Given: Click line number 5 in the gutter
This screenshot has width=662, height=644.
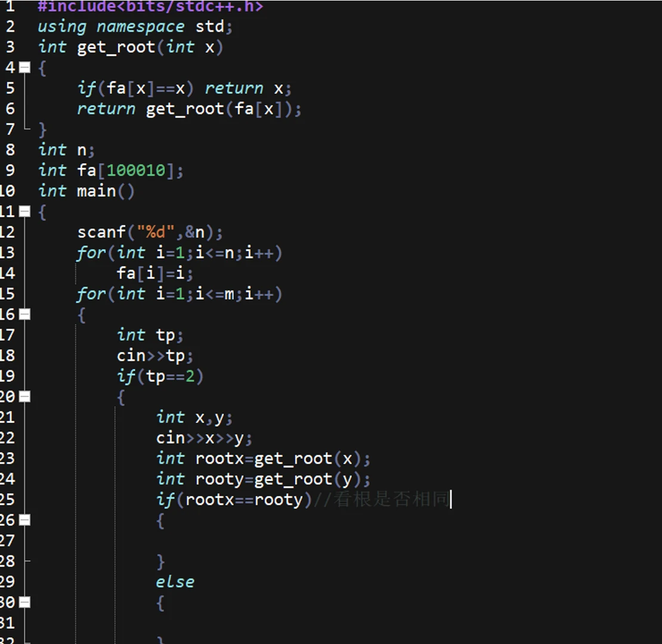Looking at the screenshot, I should (x=10, y=88).
